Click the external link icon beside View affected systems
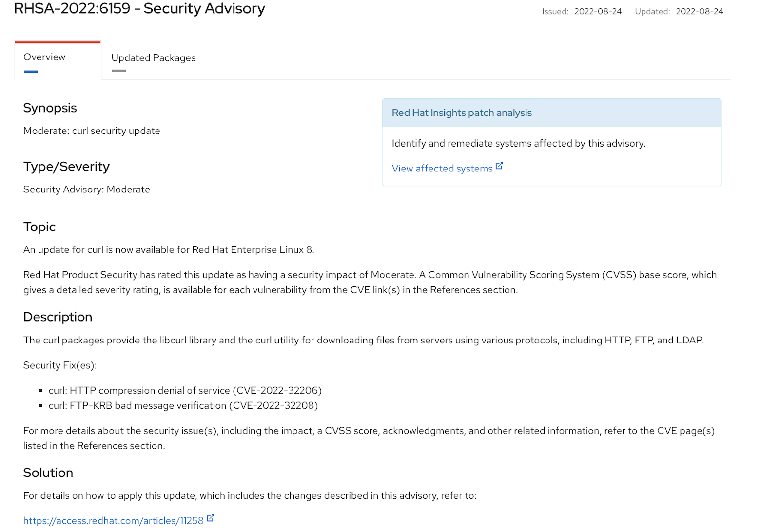 pos(499,165)
